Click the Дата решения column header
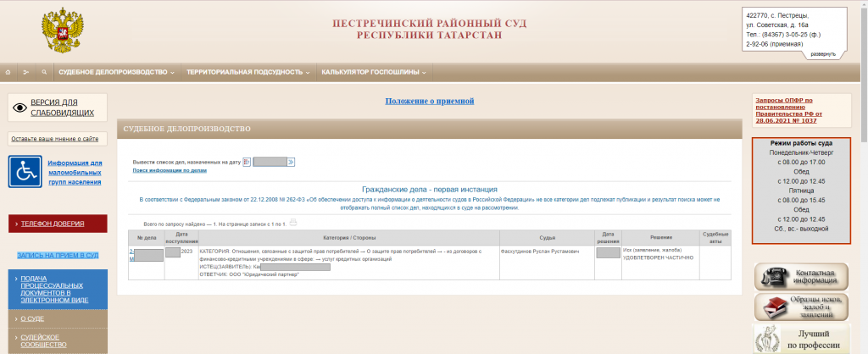868x354 pixels. pyautogui.click(x=609, y=238)
